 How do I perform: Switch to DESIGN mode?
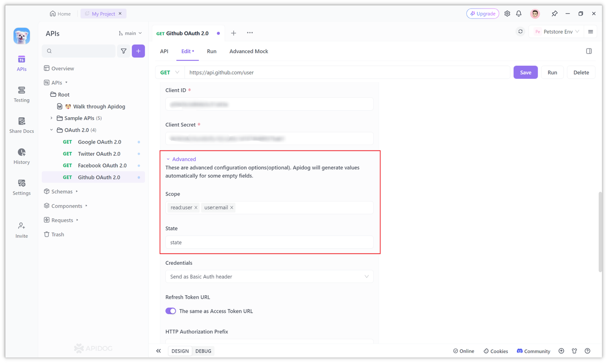tap(180, 351)
